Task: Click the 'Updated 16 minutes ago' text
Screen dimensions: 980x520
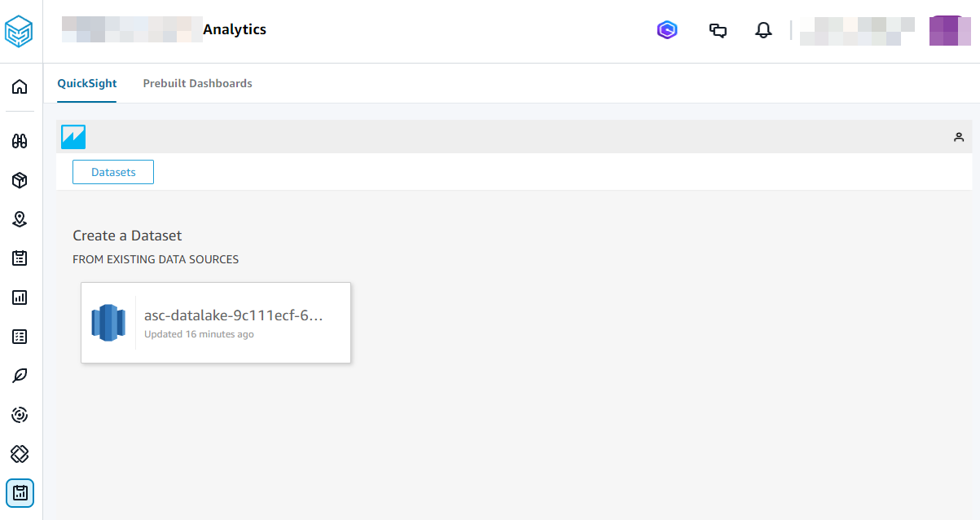Action: click(x=199, y=334)
